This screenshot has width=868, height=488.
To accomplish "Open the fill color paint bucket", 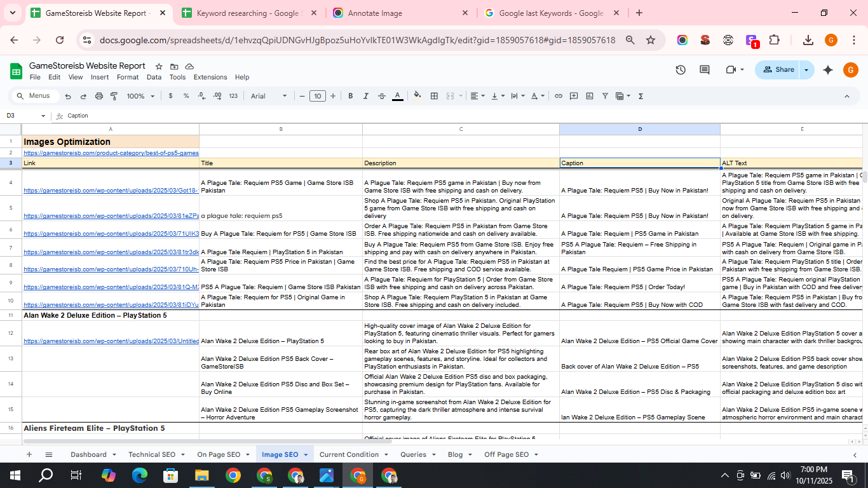I will (417, 96).
